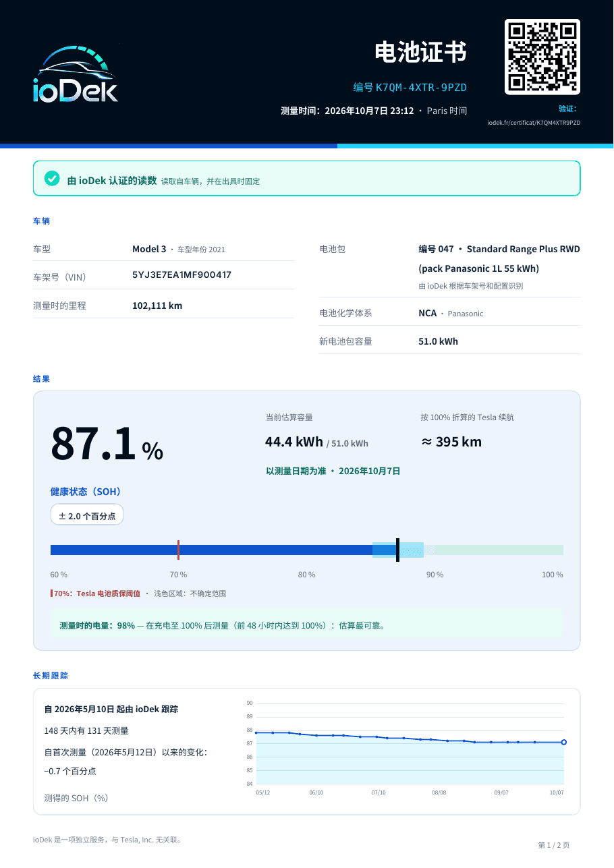Click the light-blue uncertainty range segment
Viewport: 614px width, 868px height.
(x=398, y=550)
